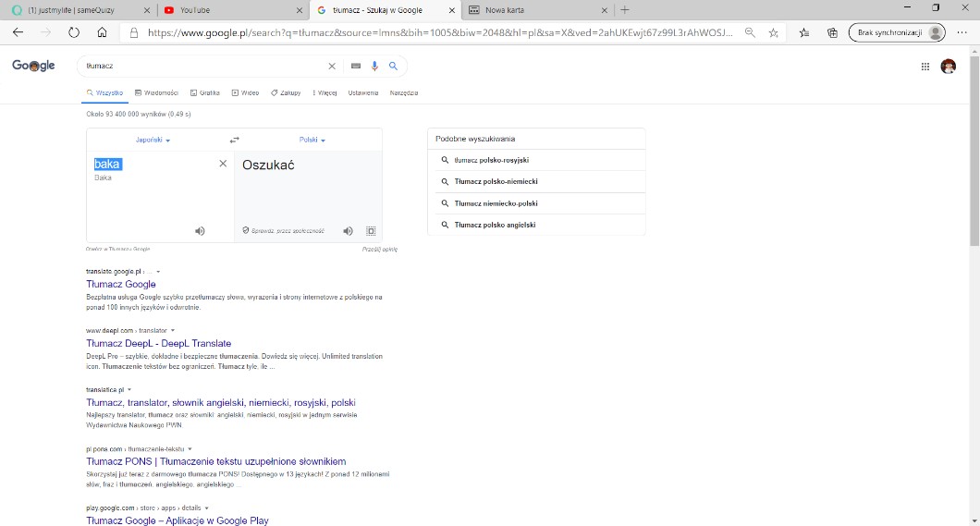
Task: Open the full-screen translation view icon
Action: (x=371, y=231)
